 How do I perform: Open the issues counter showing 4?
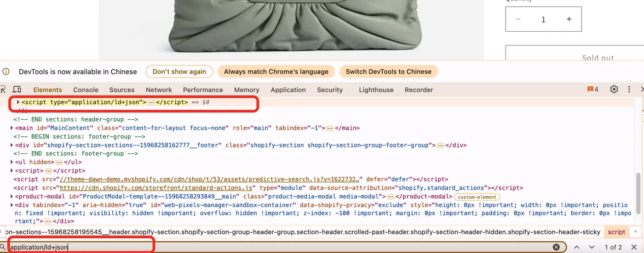tap(593, 90)
